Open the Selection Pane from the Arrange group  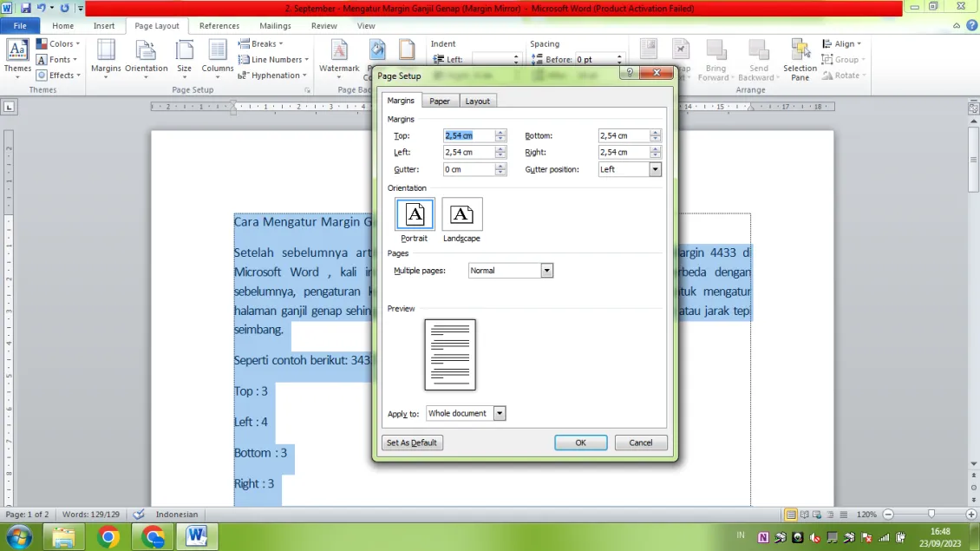click(799, 59)
